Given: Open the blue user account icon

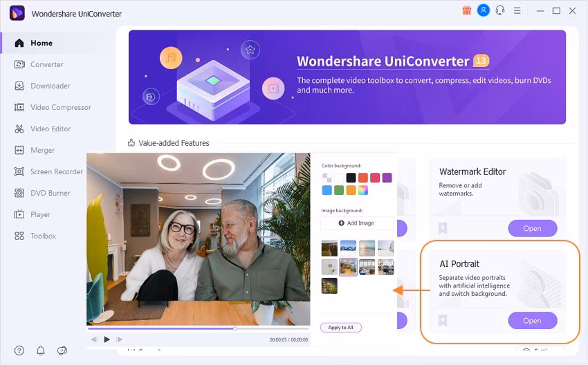Looking at the screenshot, I should tap(484, 10).
